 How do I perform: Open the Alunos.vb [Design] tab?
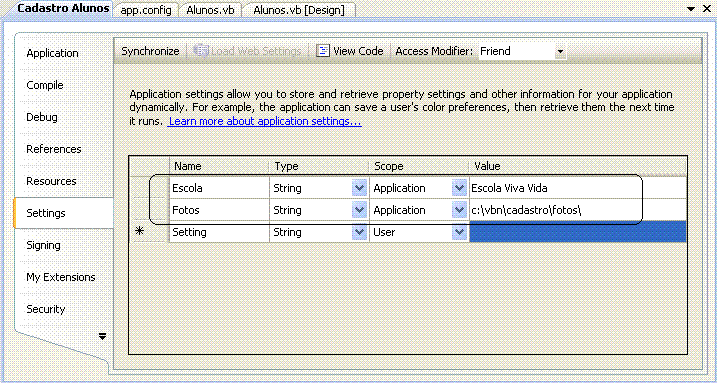tap(299, 10)
